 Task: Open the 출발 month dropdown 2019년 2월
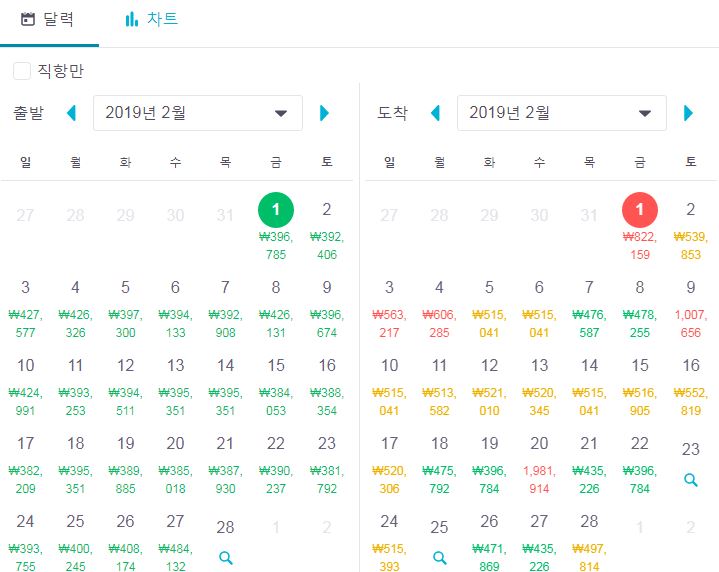198,113
